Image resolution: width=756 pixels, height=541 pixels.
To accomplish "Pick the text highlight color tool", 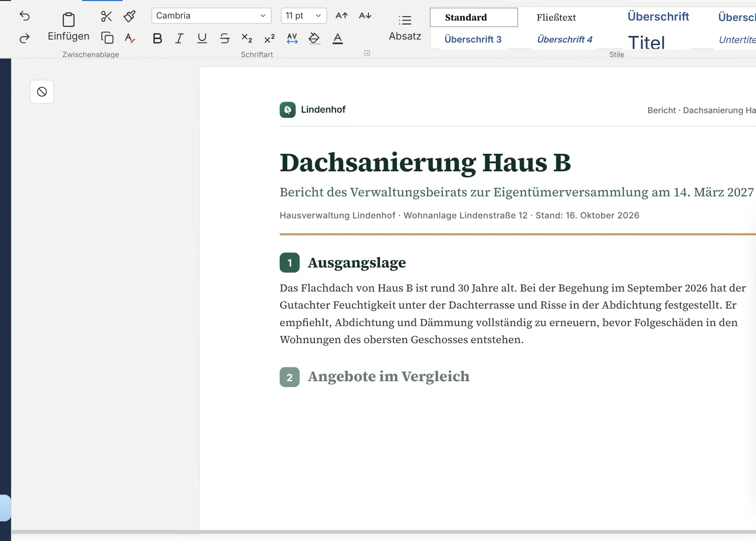I will tap(314, 38).
